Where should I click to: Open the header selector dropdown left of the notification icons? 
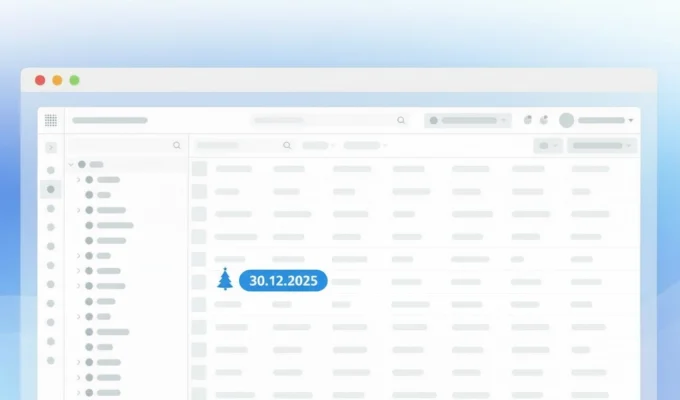tap(468, 120)
